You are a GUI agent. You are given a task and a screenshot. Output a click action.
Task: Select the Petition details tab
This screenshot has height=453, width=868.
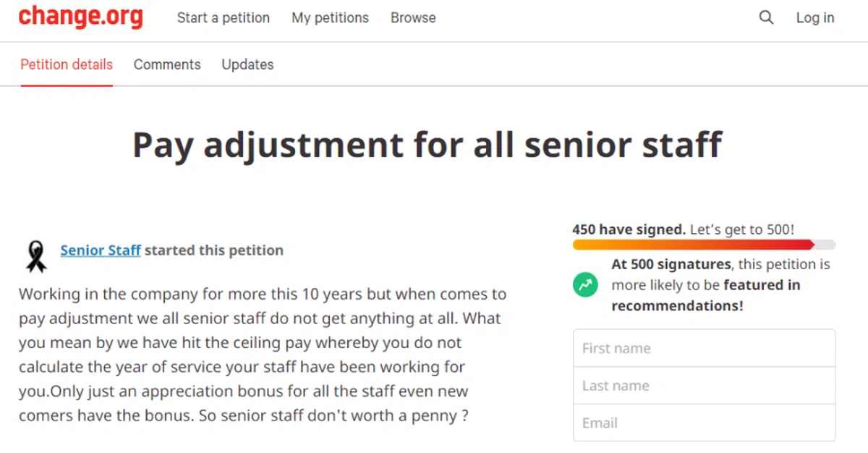[x=67, y=64]
